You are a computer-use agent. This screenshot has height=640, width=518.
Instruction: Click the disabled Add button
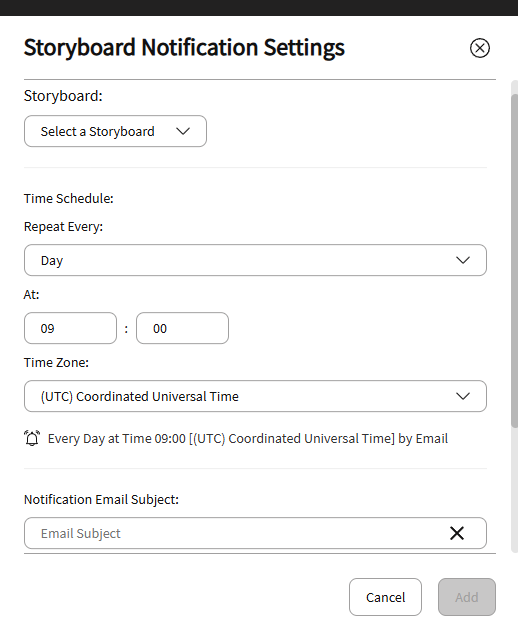click(467, 597)
